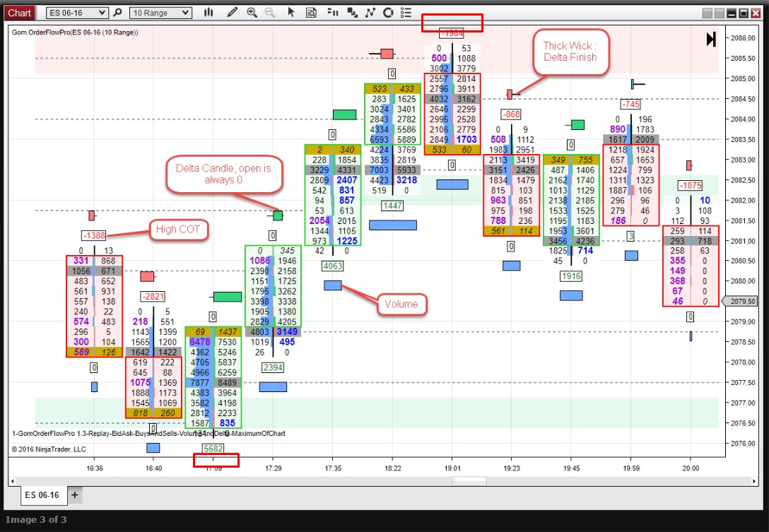Click price axis label 2086,00
769x532 pixels.
(x=743, y=38)
